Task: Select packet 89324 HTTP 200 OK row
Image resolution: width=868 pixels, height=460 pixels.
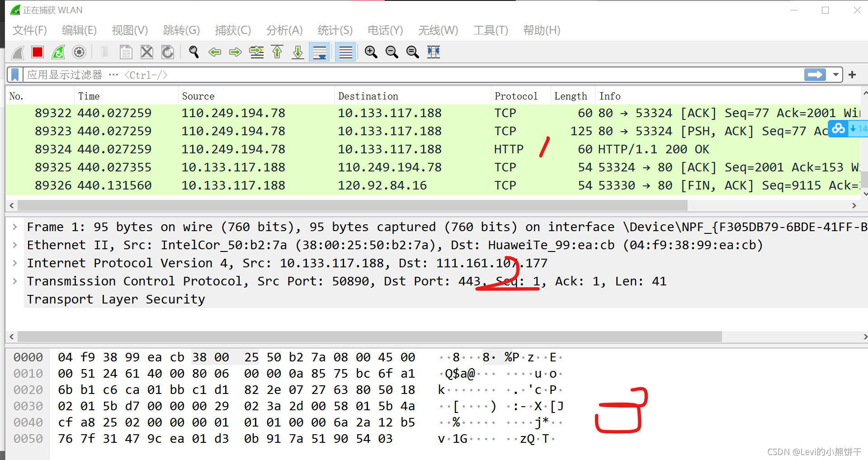Action: coord(433,149)
